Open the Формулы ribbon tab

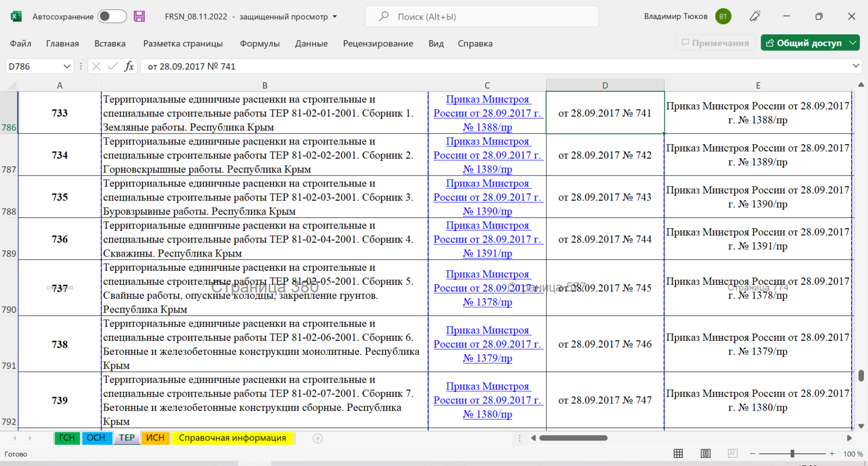coord(259,43)
